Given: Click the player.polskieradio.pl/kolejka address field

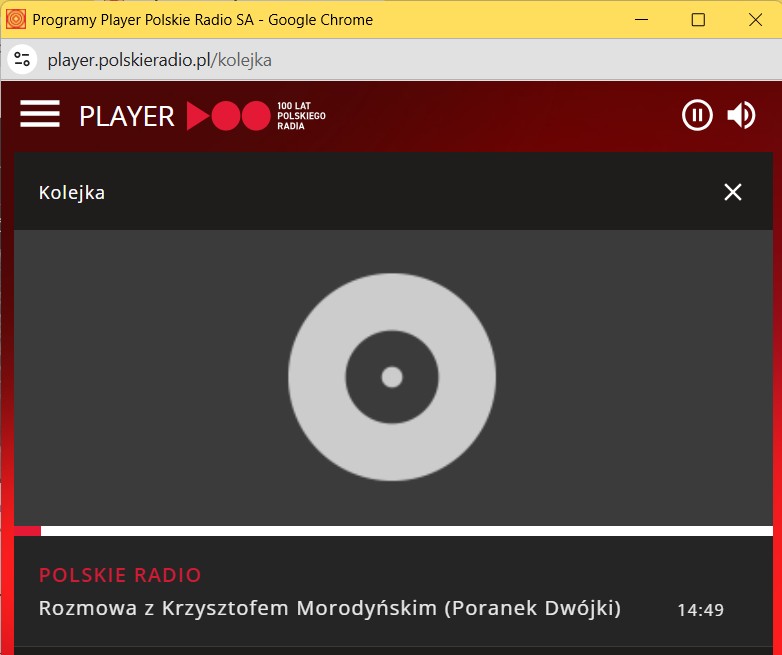Looking at the screenshot, I should click(x=160, y=60).
